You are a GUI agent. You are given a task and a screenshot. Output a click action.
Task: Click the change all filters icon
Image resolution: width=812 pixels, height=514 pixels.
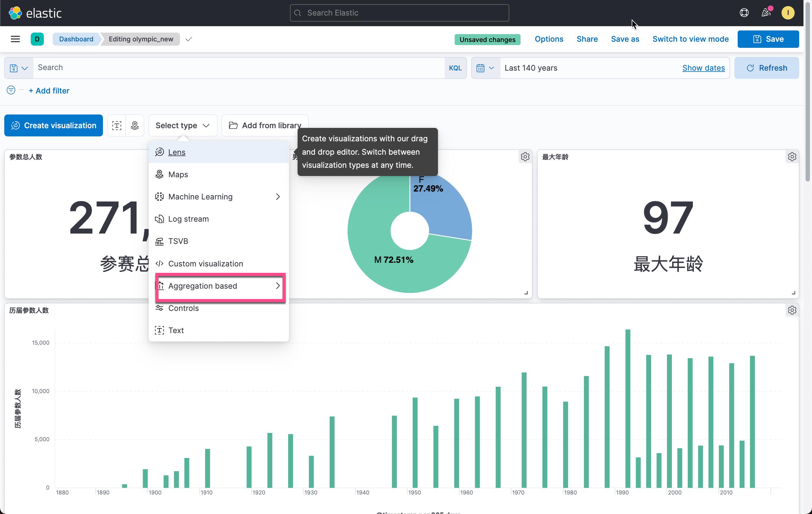[11, 90]
